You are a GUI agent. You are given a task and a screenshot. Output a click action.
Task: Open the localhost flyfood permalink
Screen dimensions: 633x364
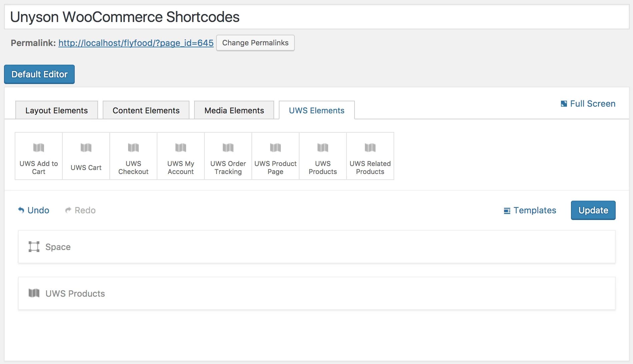pyautogui.click(x=136, y=43)
